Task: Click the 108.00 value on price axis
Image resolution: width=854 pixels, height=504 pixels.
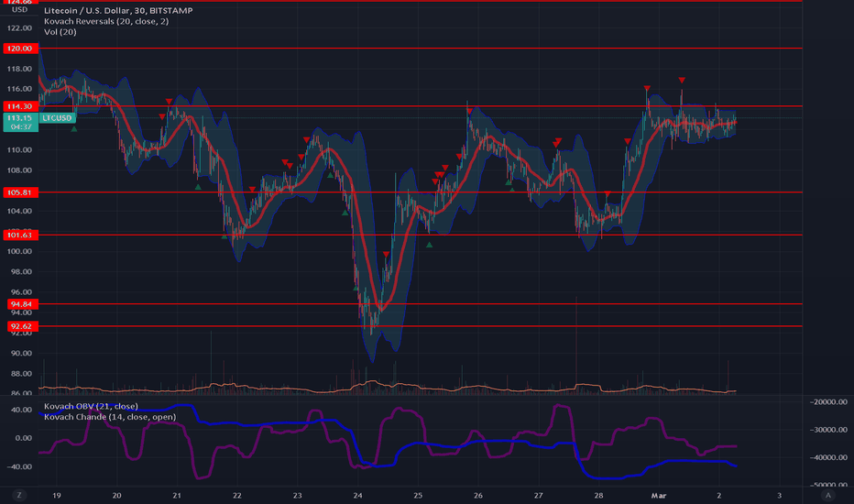Action: pos(19,170)
